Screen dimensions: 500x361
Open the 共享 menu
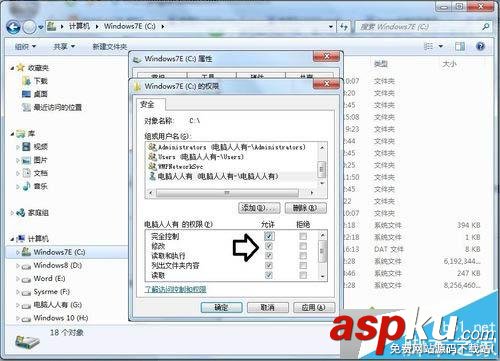[64, 46]
